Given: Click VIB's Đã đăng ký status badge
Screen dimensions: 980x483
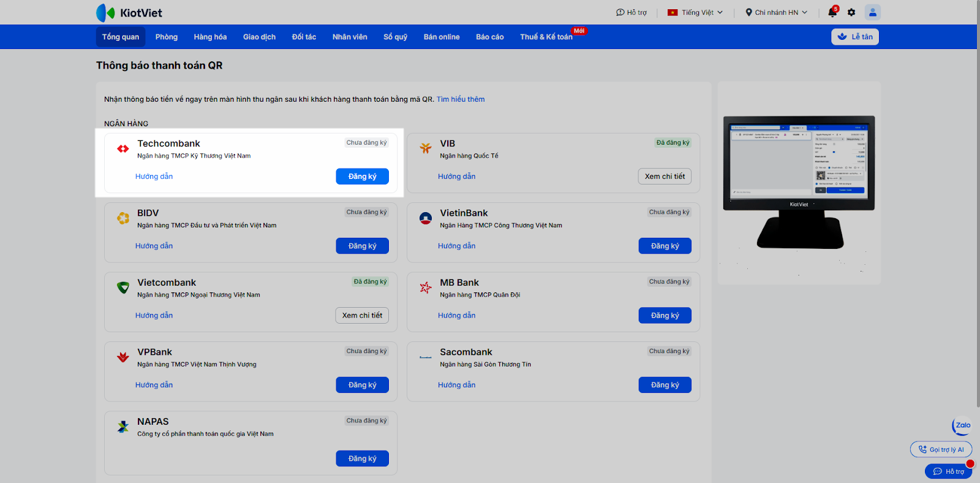Looking at the screenshot, I should [673, 143].
